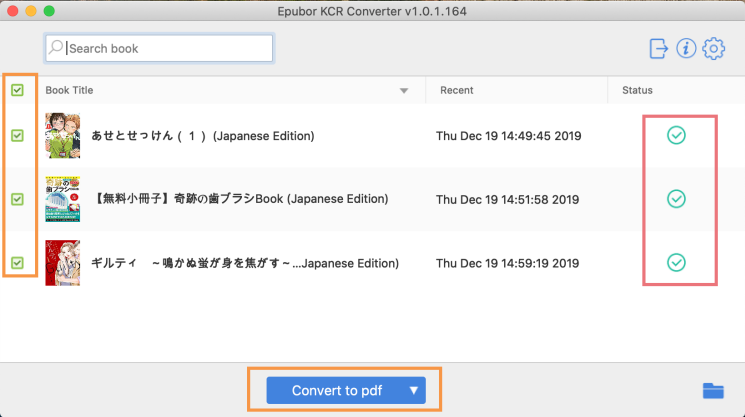Click the green window zoom button
Screen dimensions: 745x417
[x=49, y=11]
